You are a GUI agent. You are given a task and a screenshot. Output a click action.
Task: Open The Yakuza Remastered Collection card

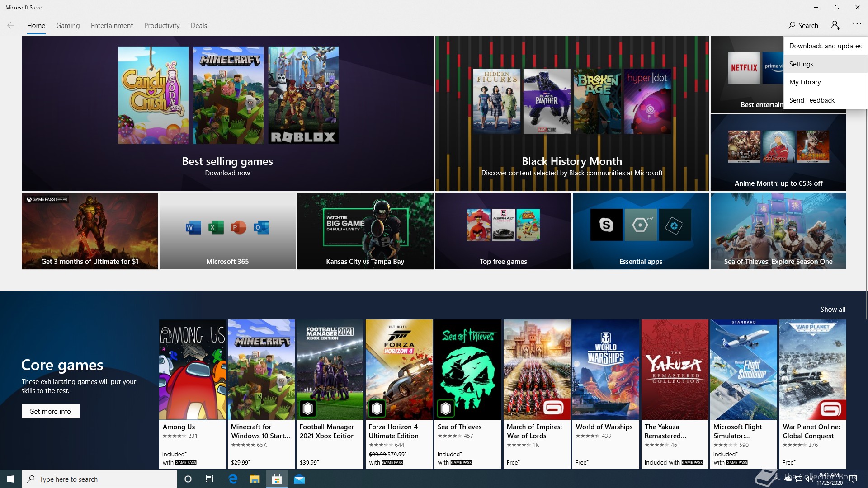point(675,394)
